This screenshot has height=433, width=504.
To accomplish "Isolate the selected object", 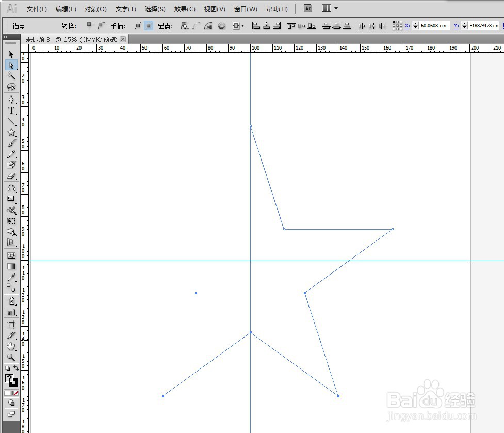I will (x=222, y=26).
